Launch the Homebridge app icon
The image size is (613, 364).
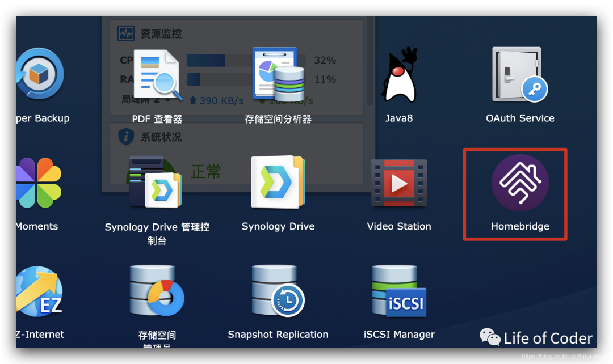pos(520,183)
